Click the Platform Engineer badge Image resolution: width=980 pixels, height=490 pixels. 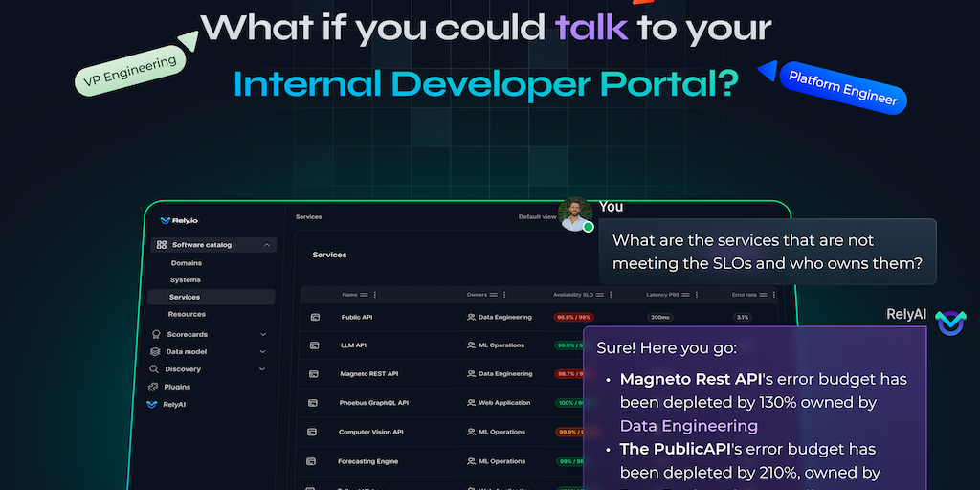(x=842, y=88)
